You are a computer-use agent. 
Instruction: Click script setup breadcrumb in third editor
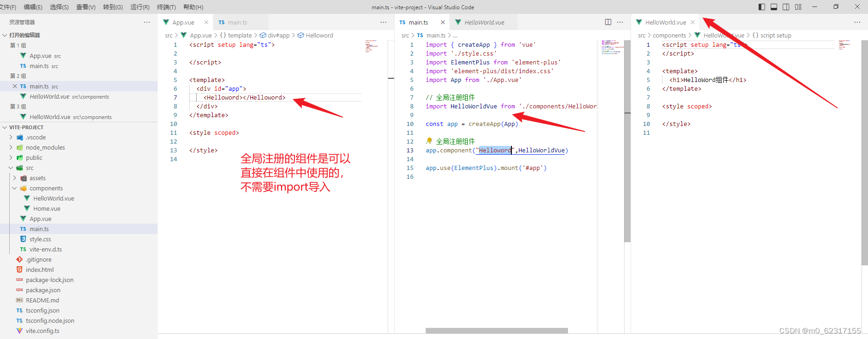pos(772,35)
